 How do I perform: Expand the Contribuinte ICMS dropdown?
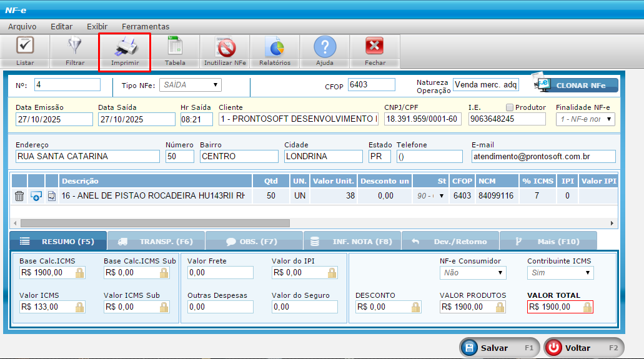coord(560,273)
